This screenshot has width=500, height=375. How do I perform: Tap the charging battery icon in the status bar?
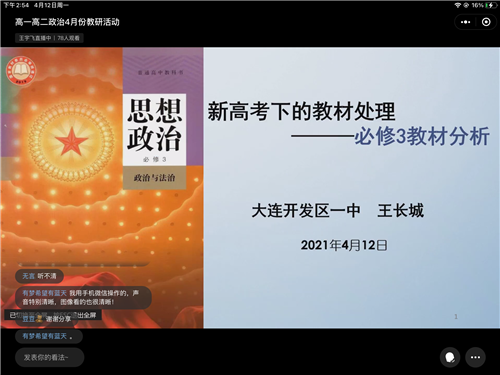(x=491, y=5)
